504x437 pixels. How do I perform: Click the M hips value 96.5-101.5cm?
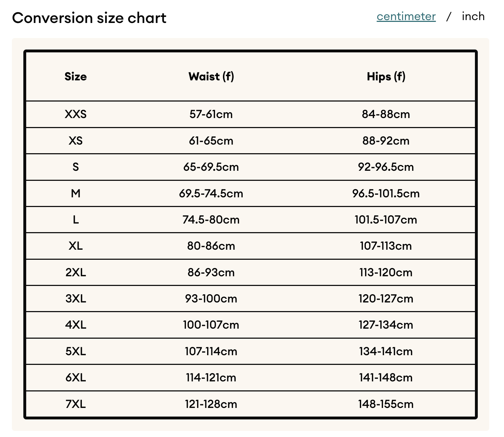coord(386,193)
